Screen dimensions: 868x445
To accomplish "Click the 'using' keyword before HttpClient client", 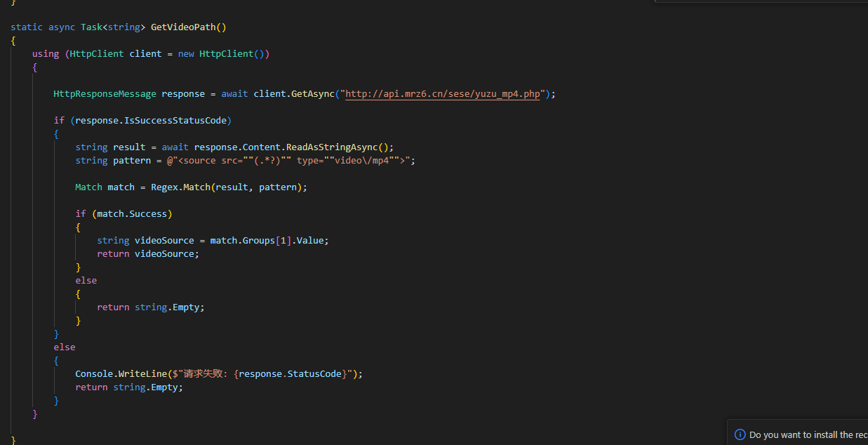I will coord(46,53).
